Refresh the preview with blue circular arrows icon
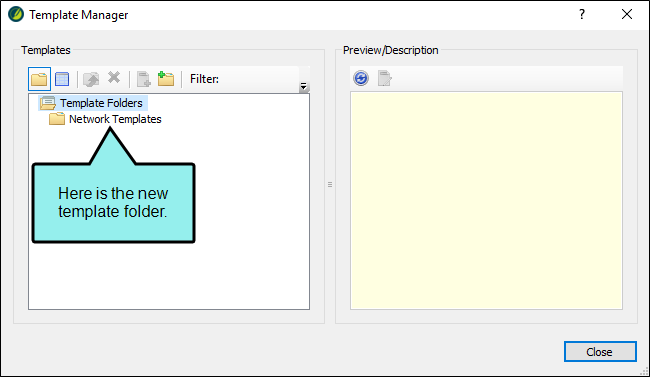The height and width of the screenshot is (377, 650). point(361,78)
